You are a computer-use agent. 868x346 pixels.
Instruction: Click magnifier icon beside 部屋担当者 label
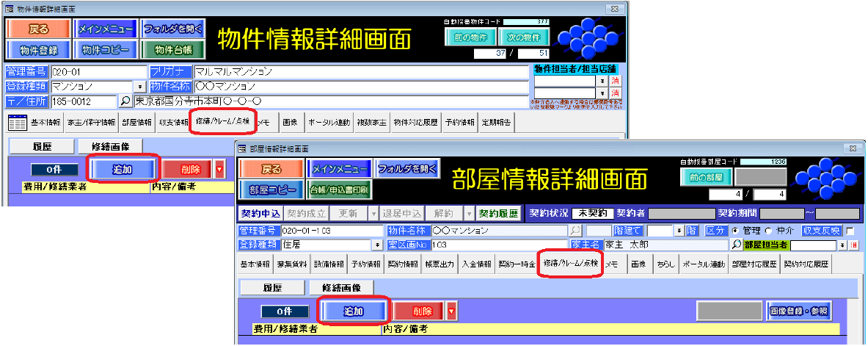point(736,245)
